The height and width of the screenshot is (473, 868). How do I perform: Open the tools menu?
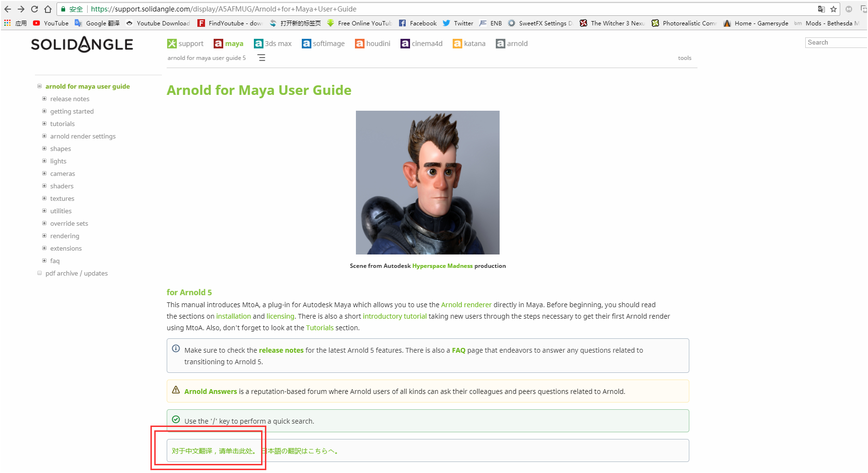pos(685,58)
